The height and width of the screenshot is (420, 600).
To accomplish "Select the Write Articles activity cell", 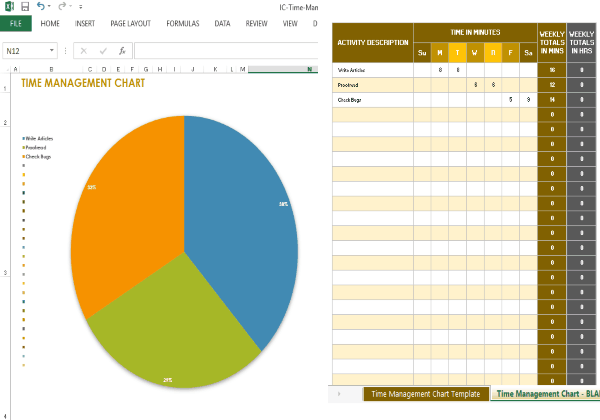I will (373, 70).
